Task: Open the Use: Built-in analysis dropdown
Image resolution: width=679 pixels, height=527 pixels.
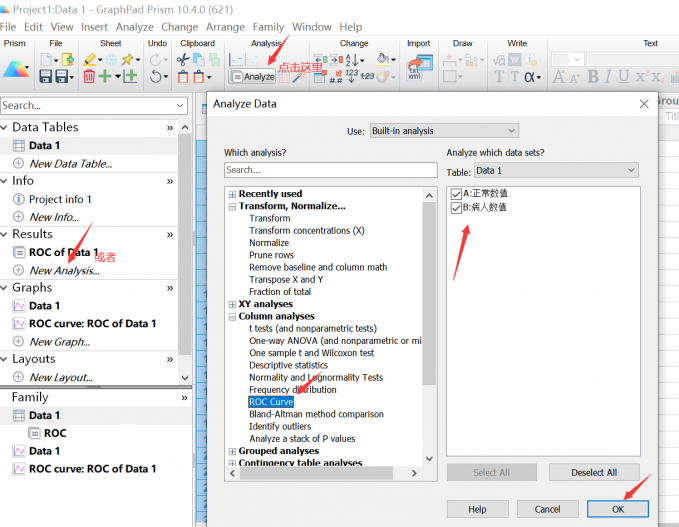Action: coord(444,131)
